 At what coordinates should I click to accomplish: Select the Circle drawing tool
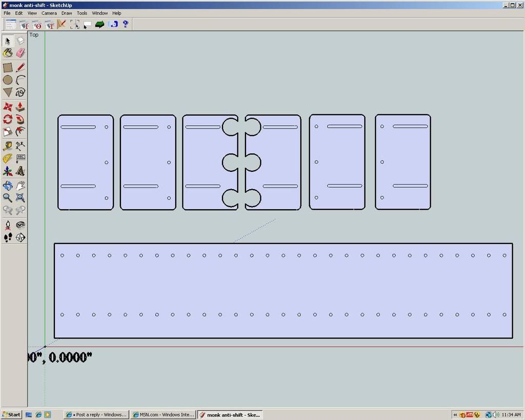click(x=8, y=80)
